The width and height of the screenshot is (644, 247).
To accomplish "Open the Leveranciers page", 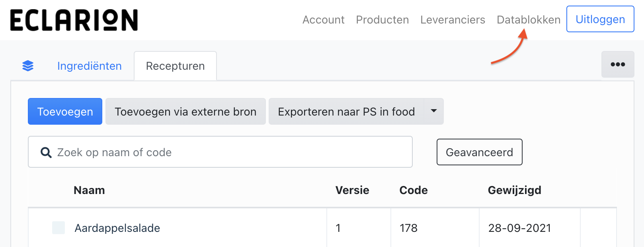I will [x=453, y=20].
